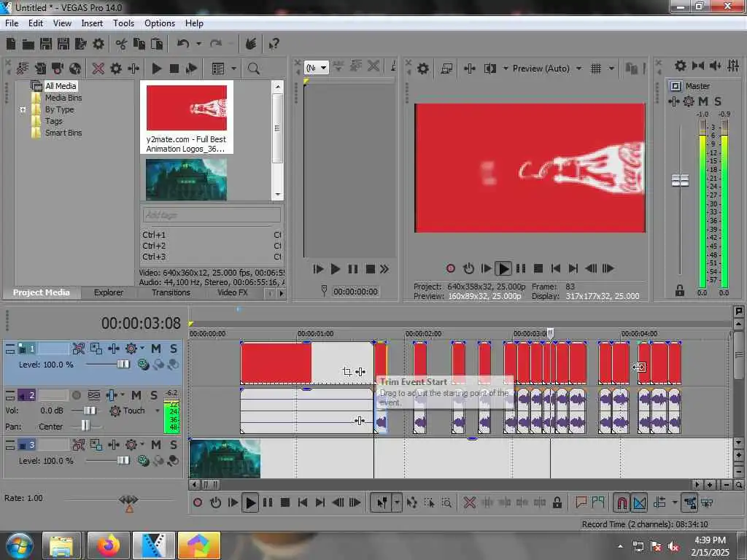Switch to the Transitions tab
Viewport: 747px width, 560px height.
171,292
